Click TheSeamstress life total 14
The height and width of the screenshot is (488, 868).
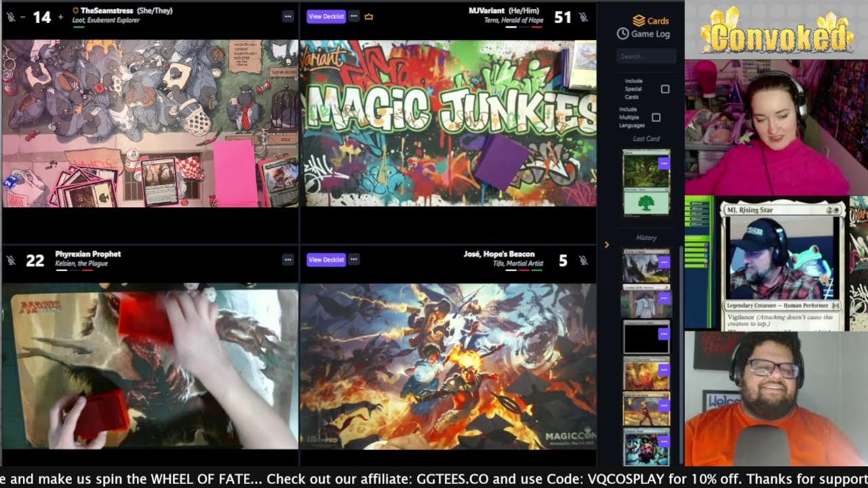click(x=42, y=17)
